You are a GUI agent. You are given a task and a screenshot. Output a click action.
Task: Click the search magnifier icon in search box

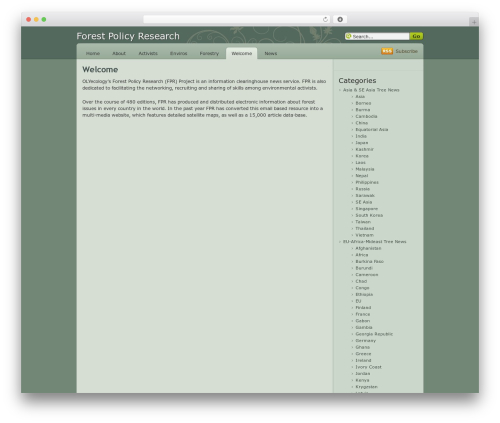point(349,36)
